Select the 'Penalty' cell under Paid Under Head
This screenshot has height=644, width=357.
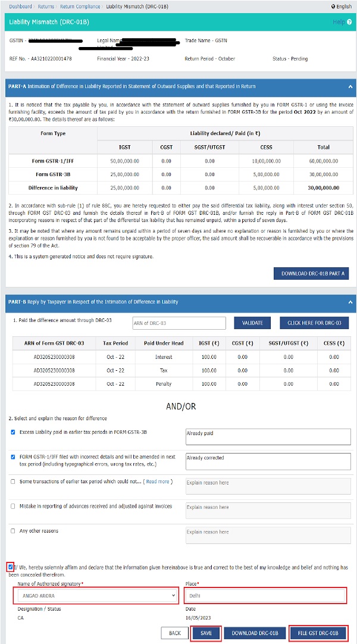click(164, 384)
